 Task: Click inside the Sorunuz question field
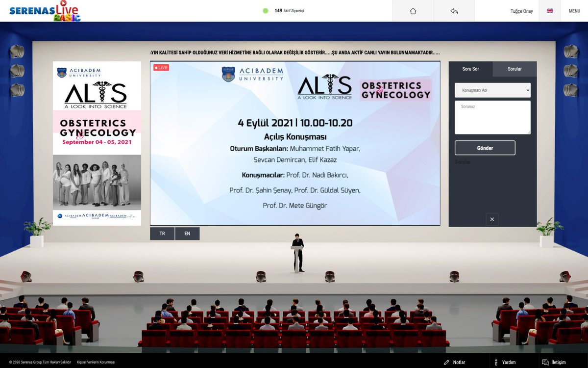pos(492,117)
